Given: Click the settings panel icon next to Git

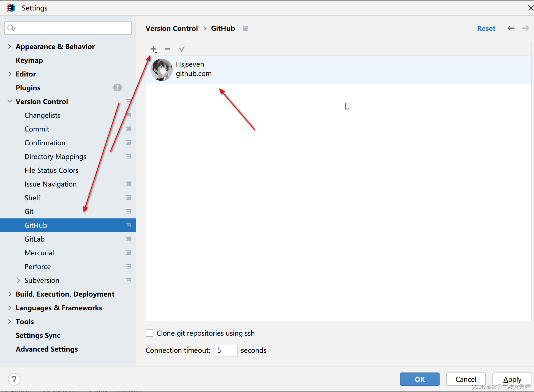Looking at the screenshot, I should pos(129,211).
